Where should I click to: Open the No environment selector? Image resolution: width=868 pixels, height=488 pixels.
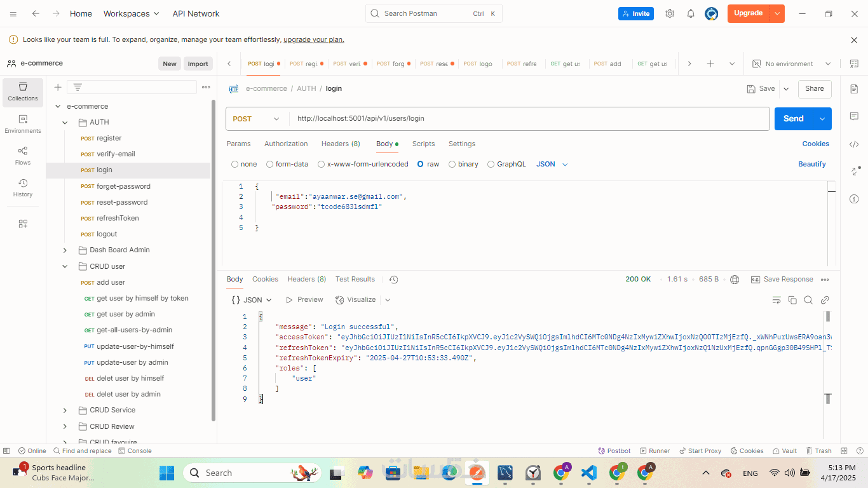tap(792, 64)
